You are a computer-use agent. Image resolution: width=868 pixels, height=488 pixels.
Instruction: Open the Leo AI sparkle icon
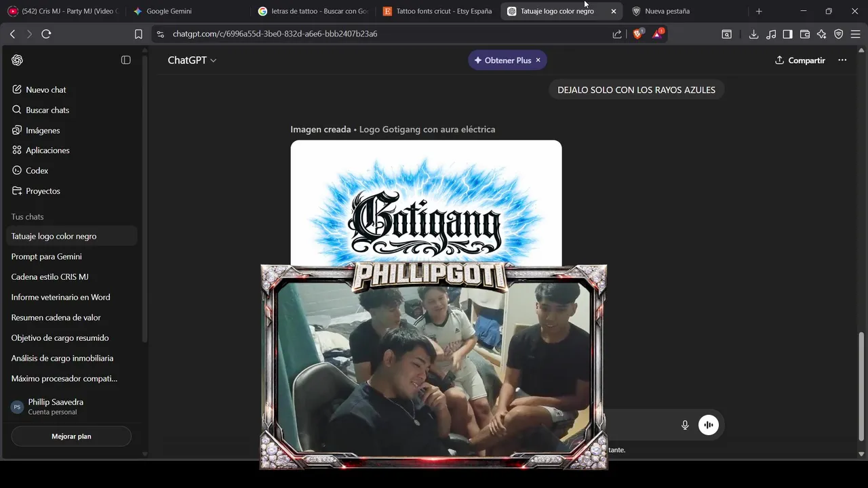pyautogui.click(x=822, y=34)
